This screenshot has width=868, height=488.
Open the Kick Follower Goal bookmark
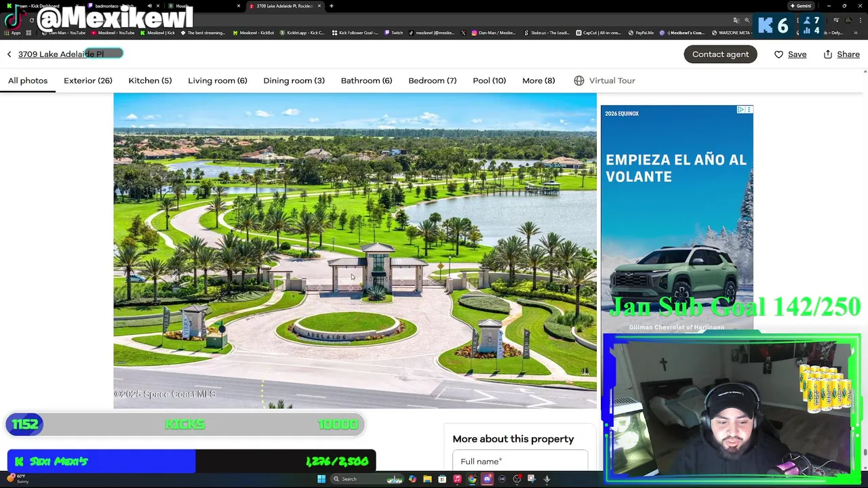pos(355,33)
